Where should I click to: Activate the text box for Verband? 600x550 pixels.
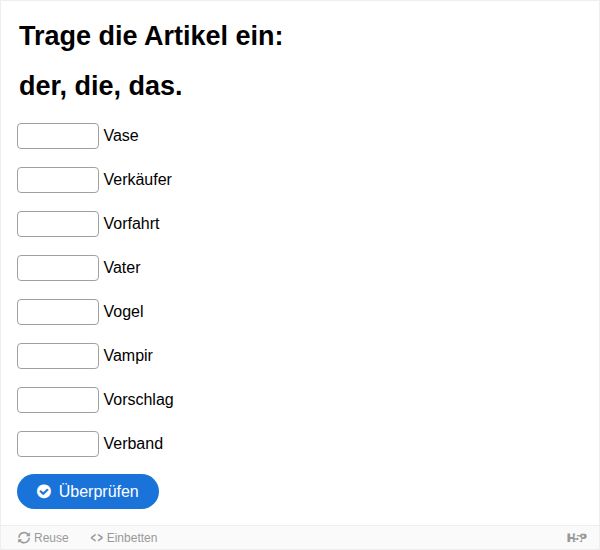58,444
